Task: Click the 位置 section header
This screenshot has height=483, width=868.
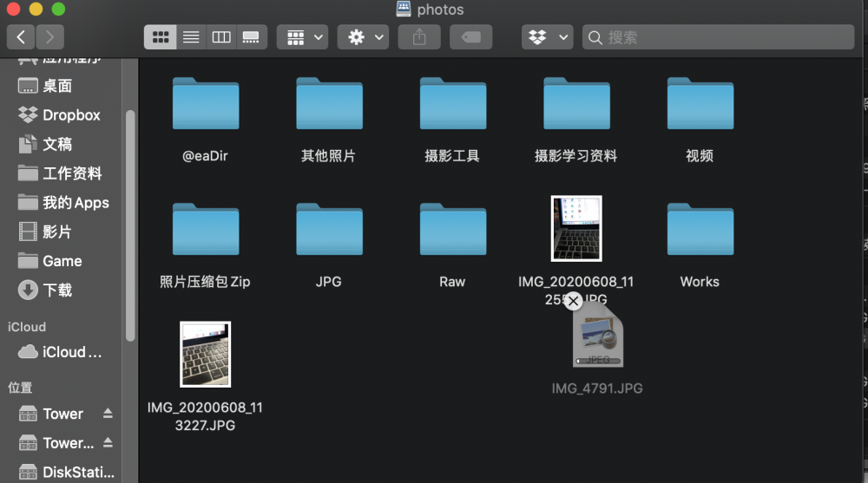Action: pos(20,388)
